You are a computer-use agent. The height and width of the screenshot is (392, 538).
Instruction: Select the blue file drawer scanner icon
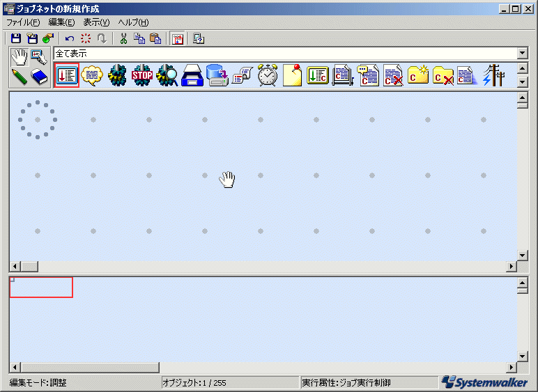pos(192,75)
